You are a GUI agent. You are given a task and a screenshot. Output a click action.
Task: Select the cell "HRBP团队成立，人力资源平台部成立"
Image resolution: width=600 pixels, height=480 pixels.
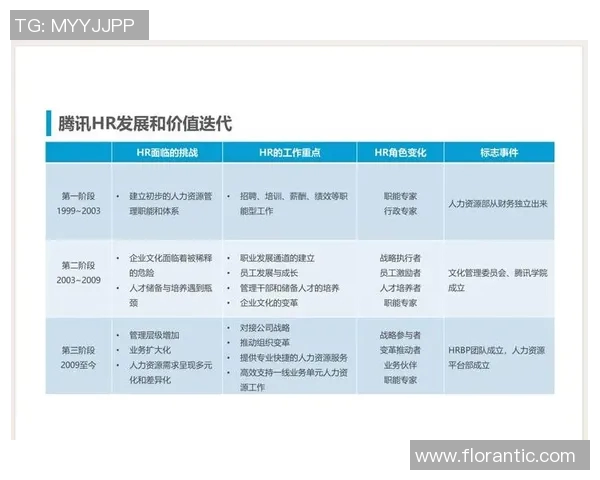coord(497,358)
